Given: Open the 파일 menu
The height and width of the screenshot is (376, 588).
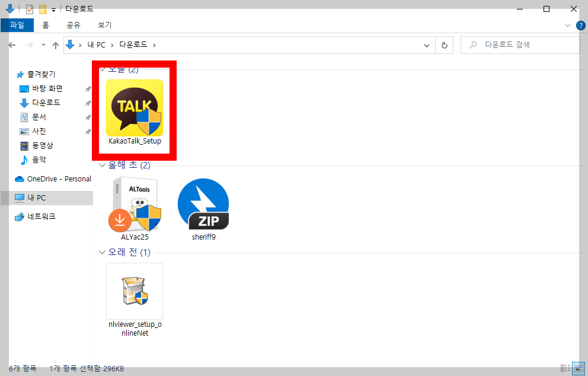Looking at the screenshot, I should pyautogui.click(x=18, y=25).
